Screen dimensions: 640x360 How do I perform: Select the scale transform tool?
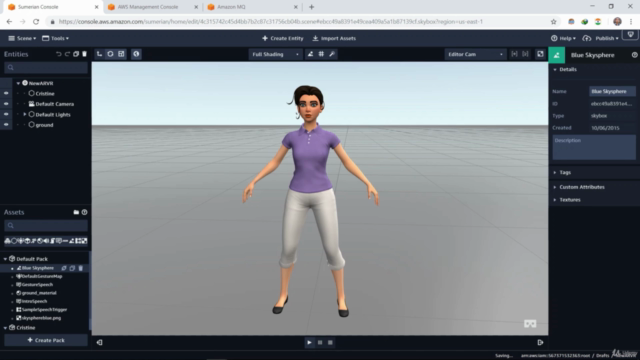click(121, 54)
